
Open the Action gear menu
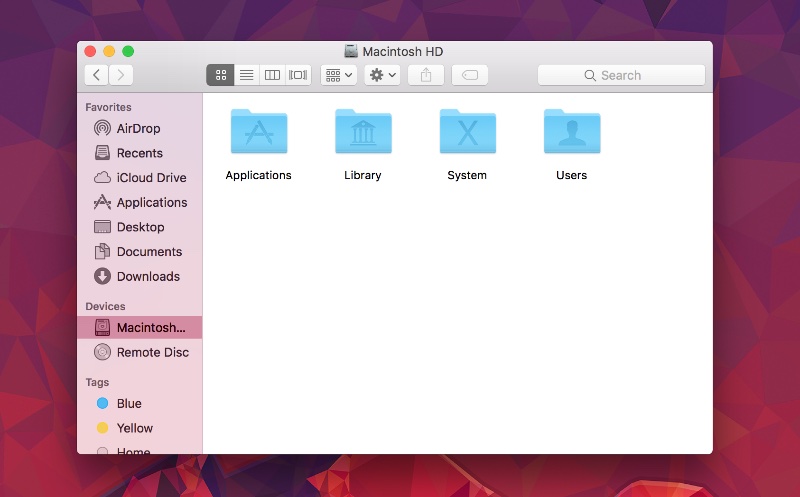click(382, 75)
